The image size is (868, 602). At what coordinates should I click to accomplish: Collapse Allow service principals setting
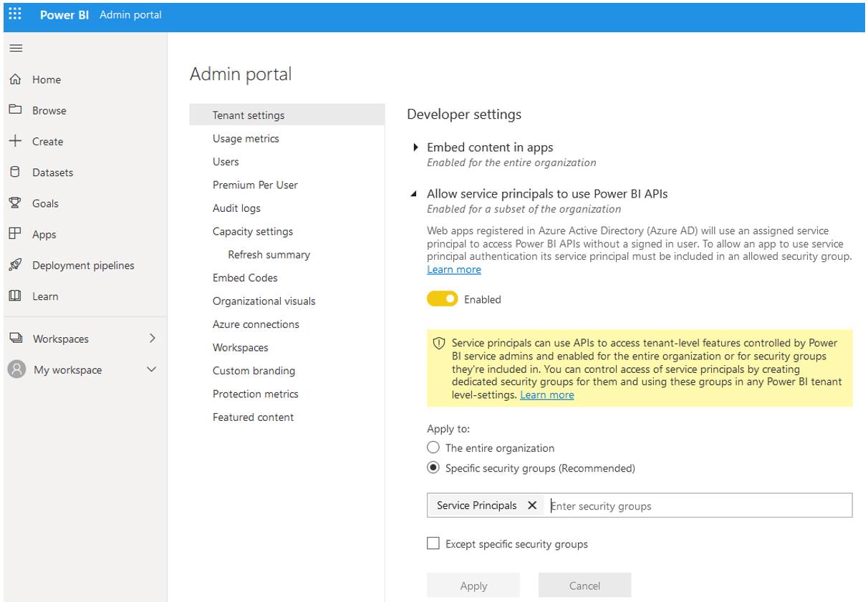(414, 194)
